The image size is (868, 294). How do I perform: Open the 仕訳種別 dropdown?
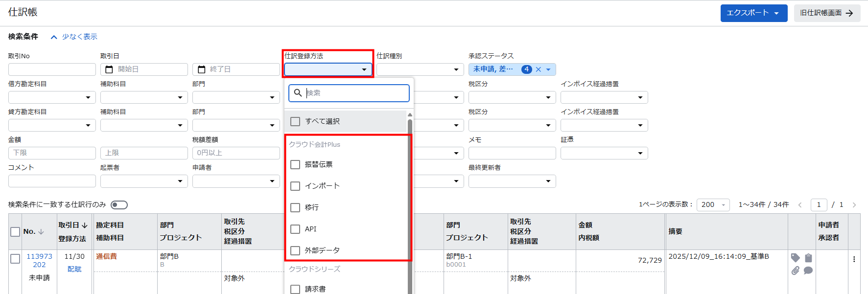(420, 69)
